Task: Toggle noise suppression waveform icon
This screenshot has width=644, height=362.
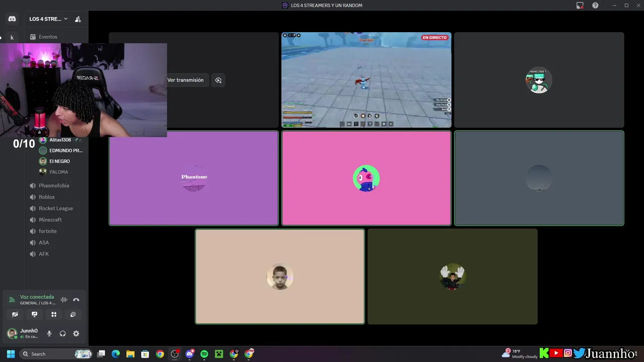Action: 64,300
